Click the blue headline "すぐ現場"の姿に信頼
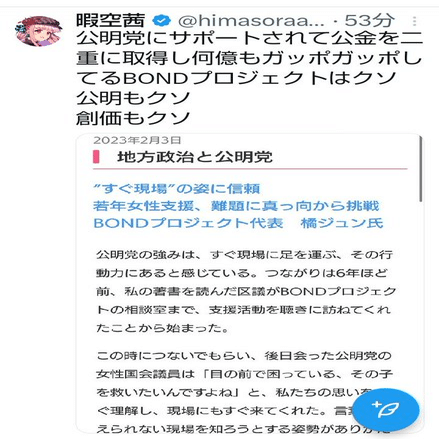The image size is (439, 439). pos(177,189)
